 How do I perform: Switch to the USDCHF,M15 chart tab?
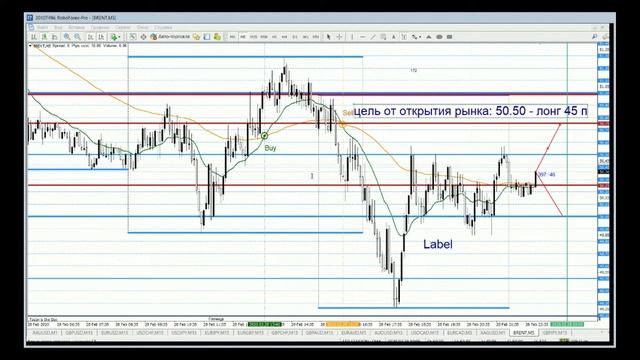(x=149, y=333)
